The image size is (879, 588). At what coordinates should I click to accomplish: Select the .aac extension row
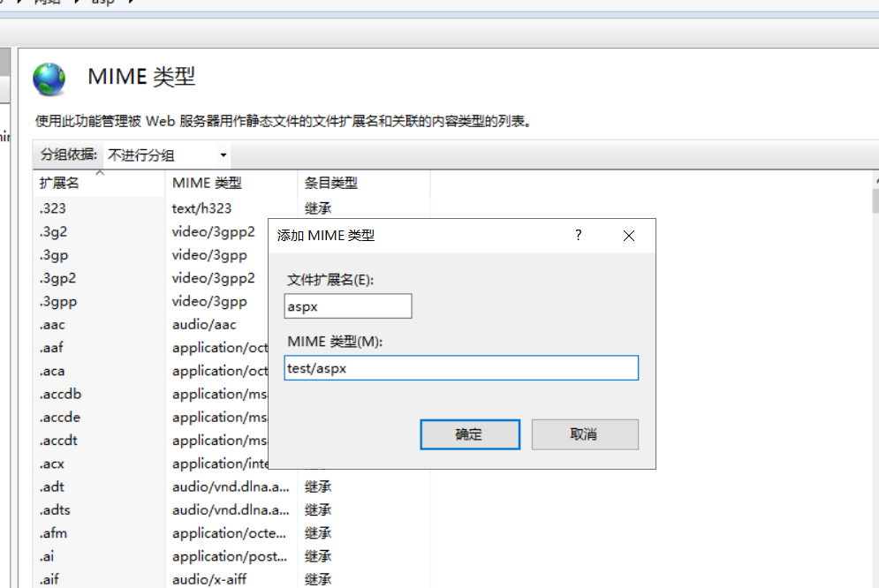pos(52,325)
